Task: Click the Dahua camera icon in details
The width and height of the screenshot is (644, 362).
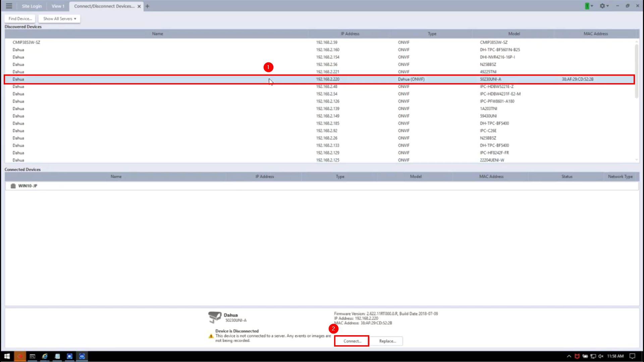Action: click(215, 317)
